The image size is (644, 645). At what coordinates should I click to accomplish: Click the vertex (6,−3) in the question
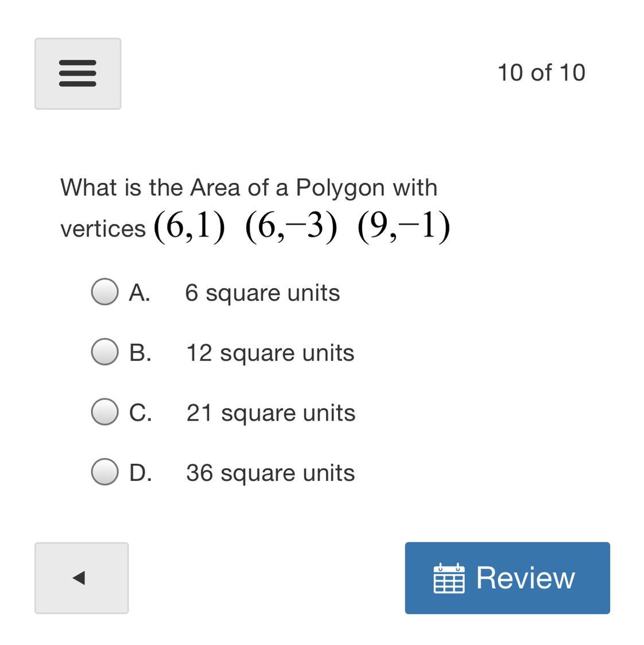point(290,227)
